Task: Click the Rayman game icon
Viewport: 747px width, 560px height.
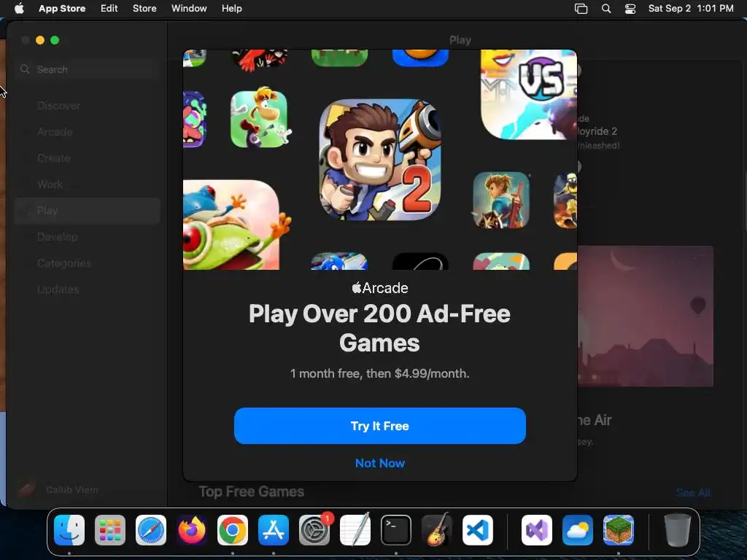Action: tap(259, 119)
